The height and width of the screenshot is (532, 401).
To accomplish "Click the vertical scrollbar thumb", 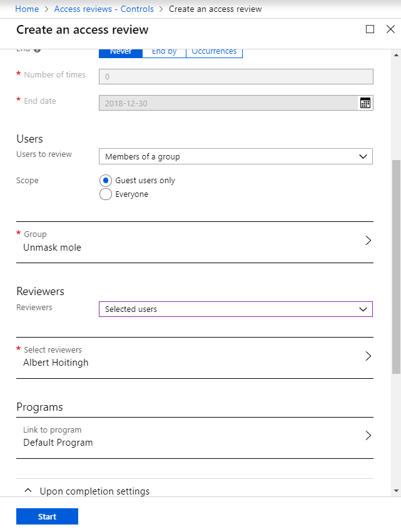I will (395, 266).
